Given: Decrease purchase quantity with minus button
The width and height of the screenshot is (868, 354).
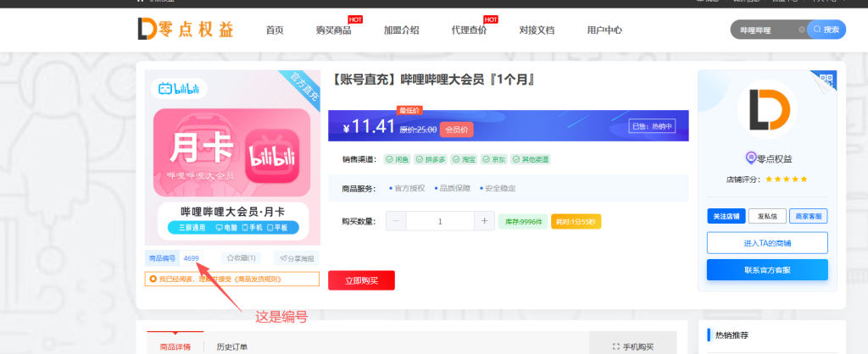Looking at the screenshot, I should 396,221.
